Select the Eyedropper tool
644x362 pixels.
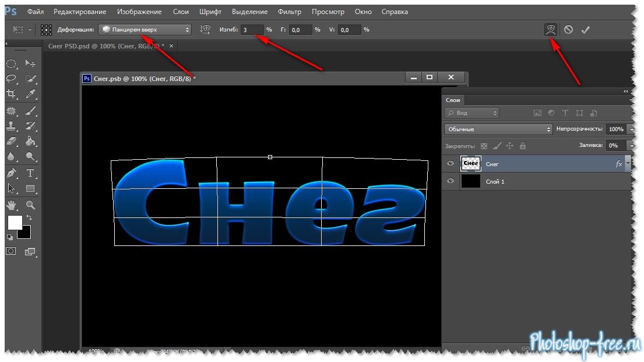point(31,94)
